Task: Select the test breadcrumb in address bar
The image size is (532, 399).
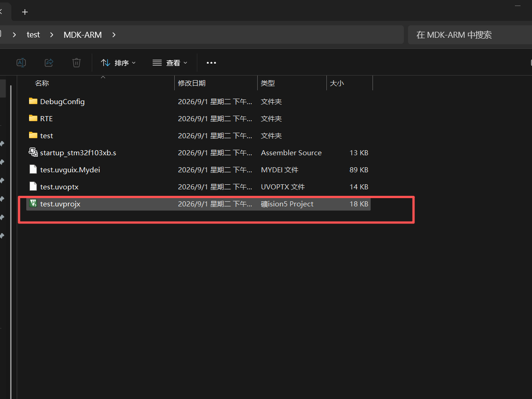Action: click(x=33, y=35)
